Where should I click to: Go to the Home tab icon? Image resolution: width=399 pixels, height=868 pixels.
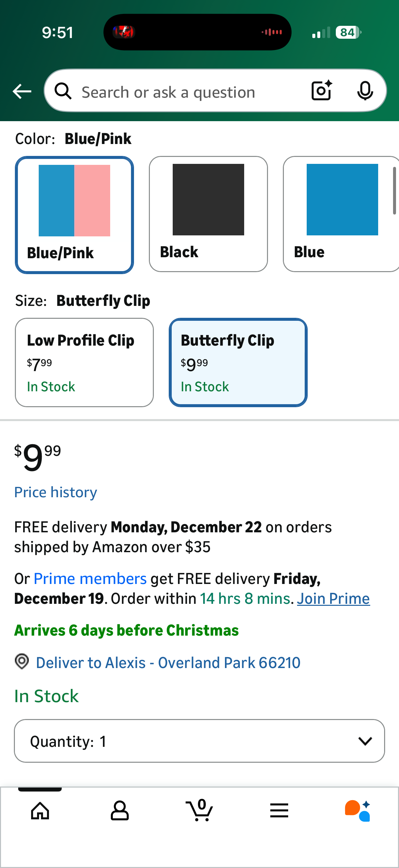pyautogui.click(x=40, y=810)
